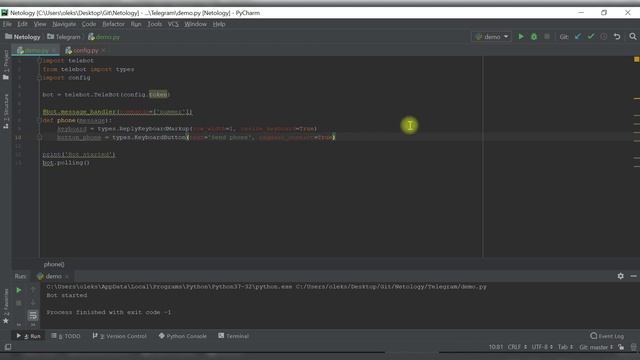Open the Help menu
Image resolution: width=640 pixels, height=360 pixels.
click(x=219, y=24)
